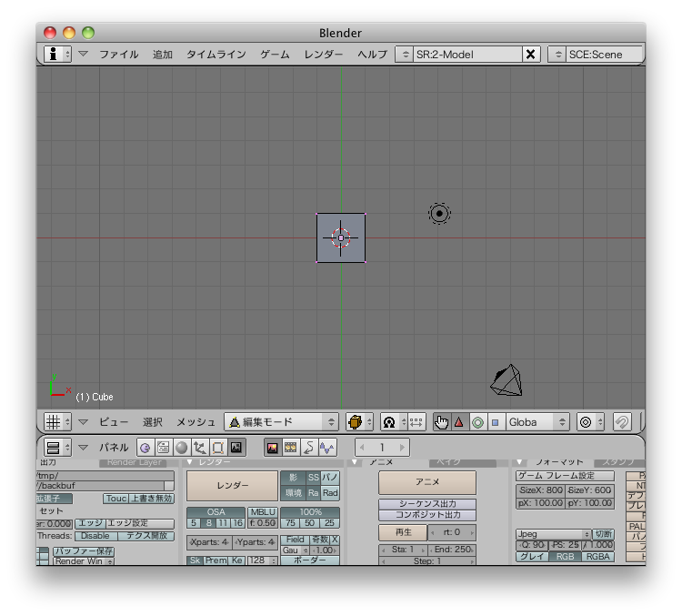Open the ゲーム menu
Image resolution: width=682 pixels, height=616 pixels.
pyautogui.click(x=275, y=55)
